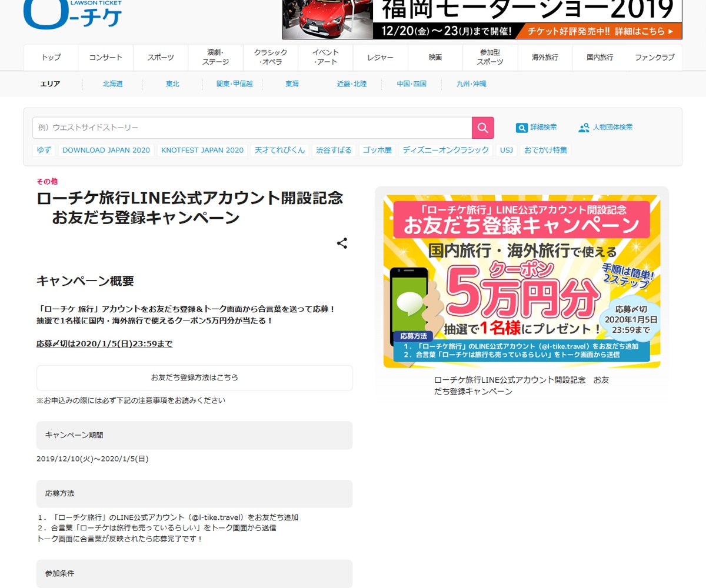Image resolution: width=706 pixels, height=588 pixels.
Task: Click the キャンペーン概要 heading
Action: click(x=85, y=281)
